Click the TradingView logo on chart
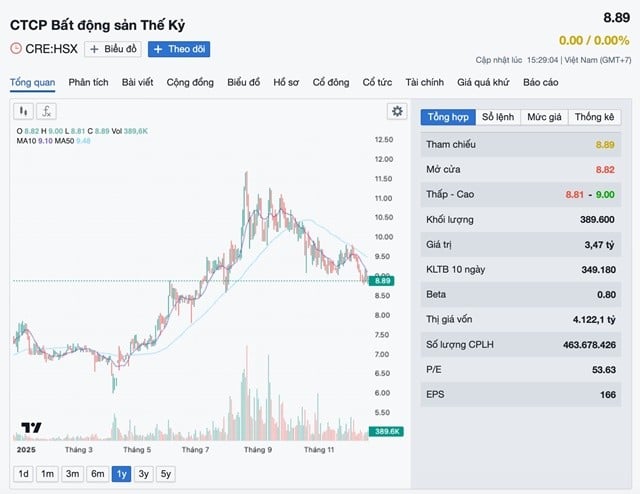Viewport: 640px width, 494px height. coord(32,428)
